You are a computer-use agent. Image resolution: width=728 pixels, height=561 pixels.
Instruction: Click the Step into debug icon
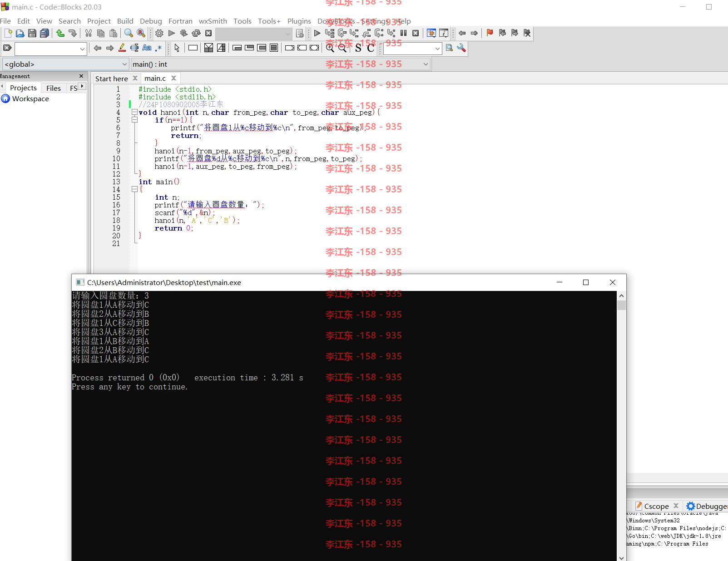click(x=354, y=33)
